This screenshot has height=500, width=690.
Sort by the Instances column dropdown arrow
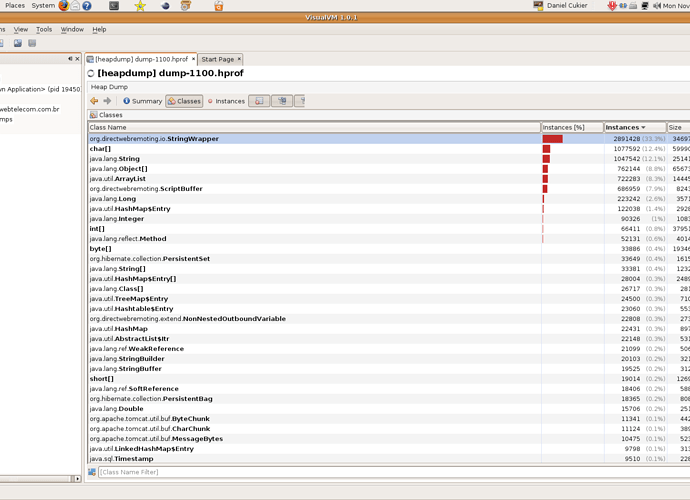pyautogui.click(x=643, y=127)
